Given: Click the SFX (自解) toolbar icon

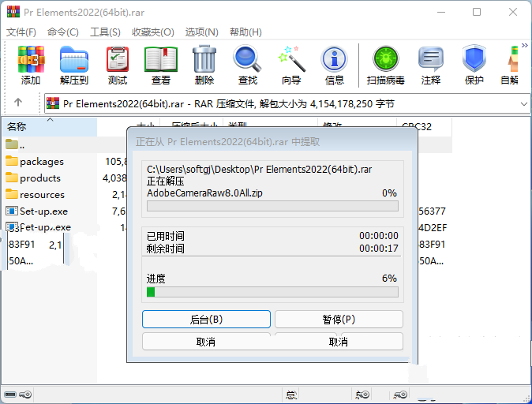Looking at the screenshot, I should point(512,60).
